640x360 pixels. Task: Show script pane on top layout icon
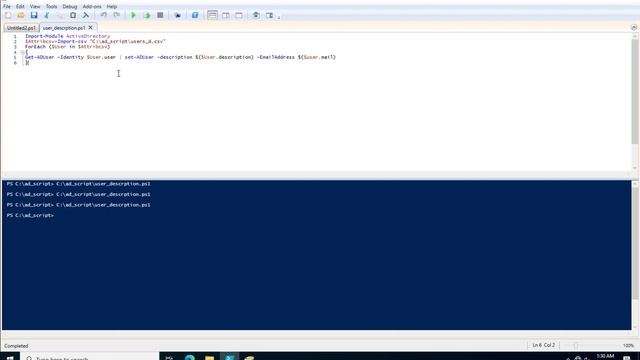click(x=212, y=15)
